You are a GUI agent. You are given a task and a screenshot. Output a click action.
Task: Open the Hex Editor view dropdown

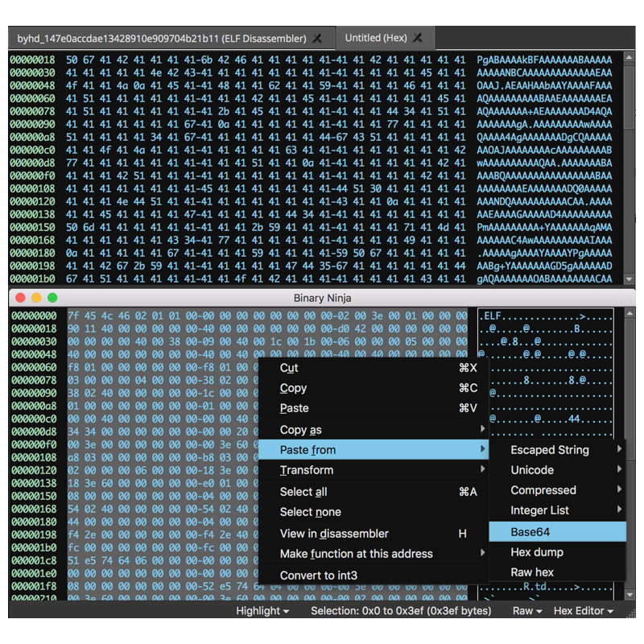click(x=583, y=611)
